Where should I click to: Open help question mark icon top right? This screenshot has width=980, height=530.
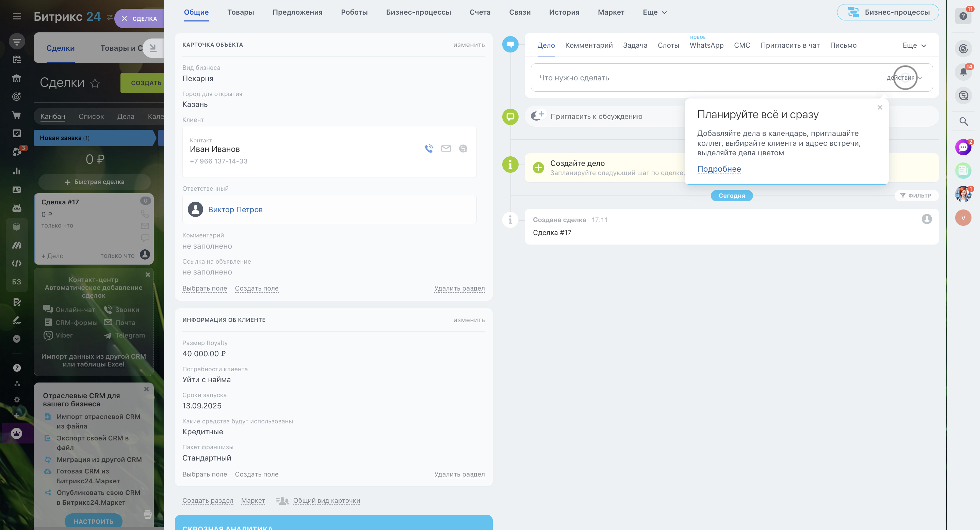coord(963,16)
